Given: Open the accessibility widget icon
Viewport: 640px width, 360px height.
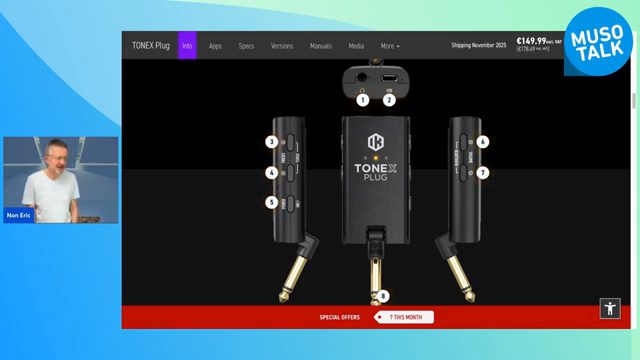Looking at the screenshot, I should tap(610, 308).
